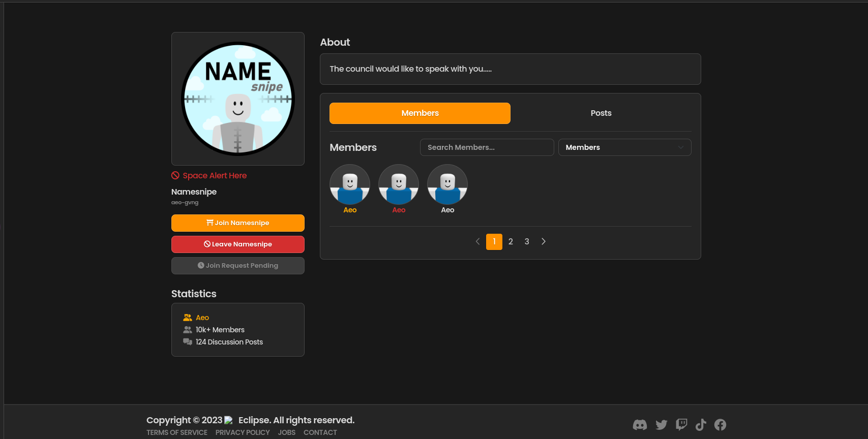868x439 pixels.
Task: Open the Terms of Service link
Action: coord(177,432)
